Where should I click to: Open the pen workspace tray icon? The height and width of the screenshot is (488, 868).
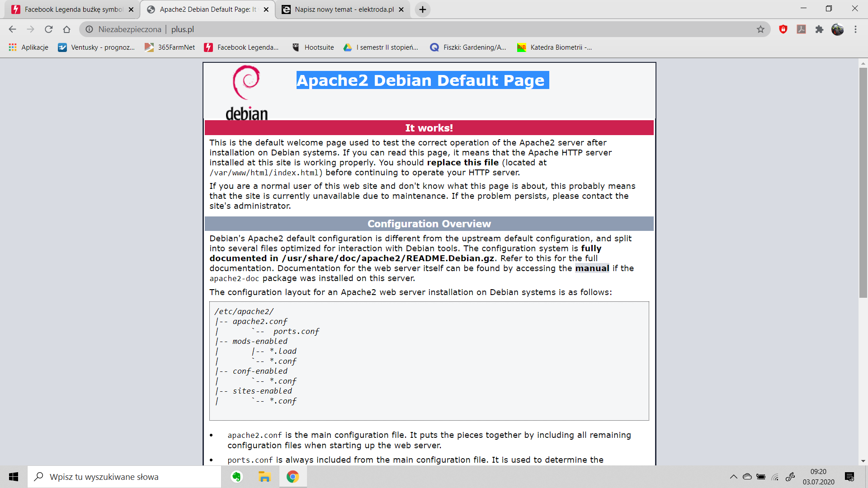point(790,477)
